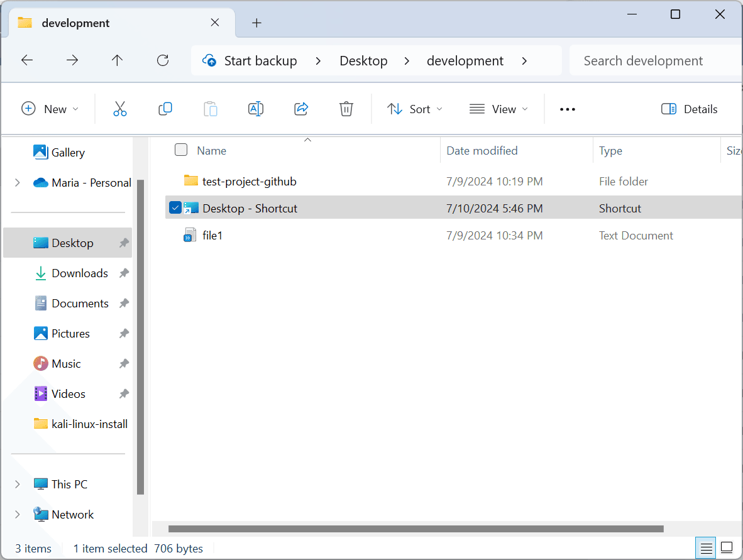Select the test-project-github folder name
The width and height of the screenshot is (743, 560).
[250, 182]
